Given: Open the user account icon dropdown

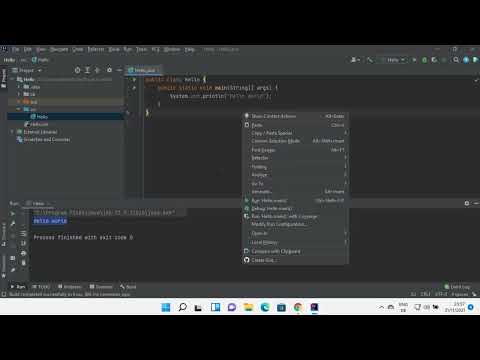Looking at the screenshot, I should point(355,60).
